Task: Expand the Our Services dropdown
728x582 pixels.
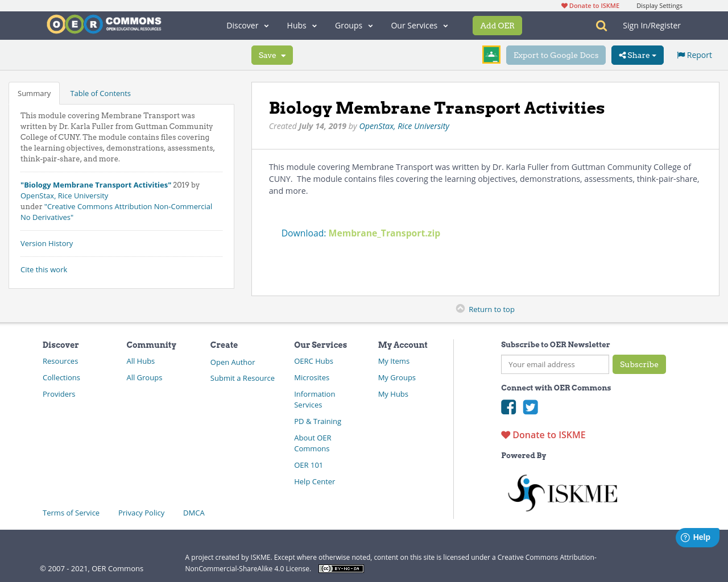Action: pos(445,26)
